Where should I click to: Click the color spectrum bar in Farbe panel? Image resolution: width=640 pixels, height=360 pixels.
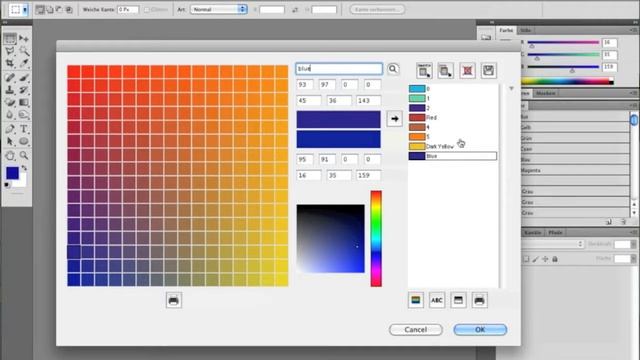coord(567,81)
